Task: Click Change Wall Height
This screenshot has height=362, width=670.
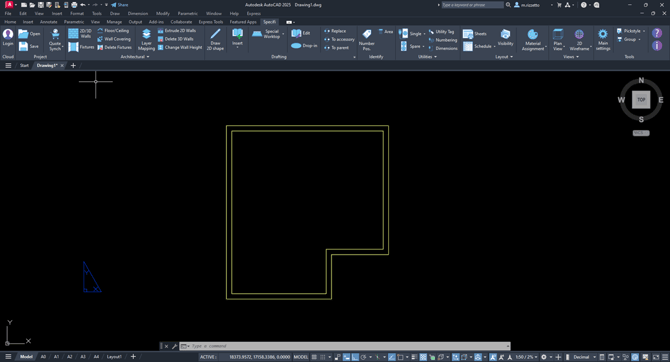Action: pos(180,47)
